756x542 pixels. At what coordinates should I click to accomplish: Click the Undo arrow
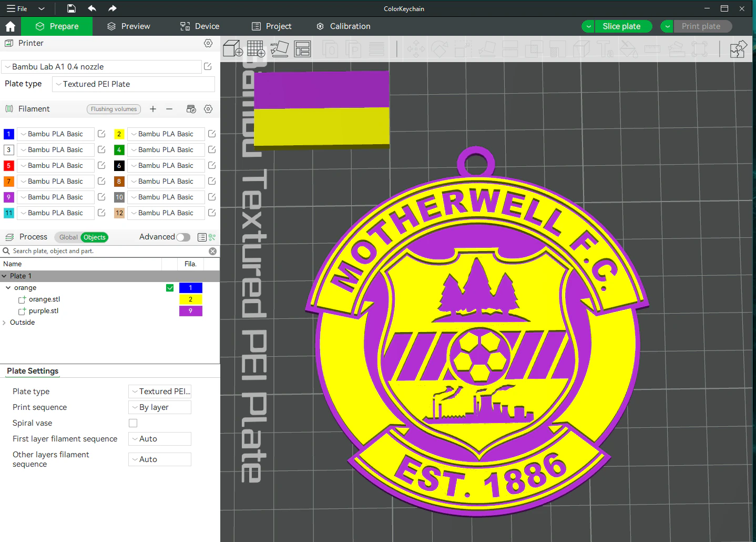click(92, 8)
